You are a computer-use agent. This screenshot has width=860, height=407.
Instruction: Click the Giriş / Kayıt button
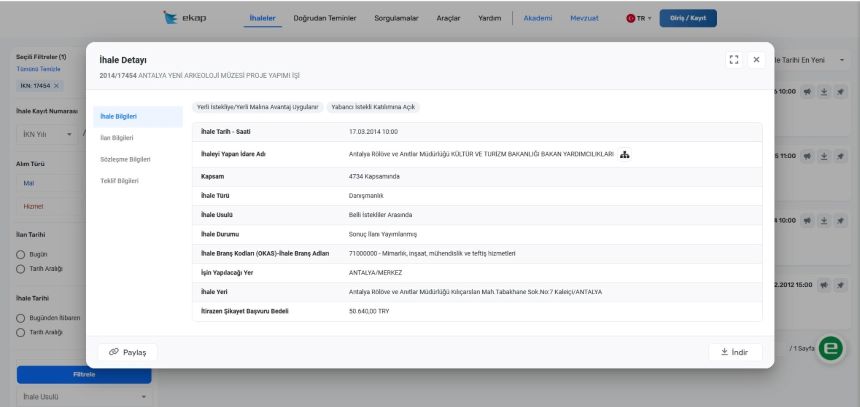(688, 18)
